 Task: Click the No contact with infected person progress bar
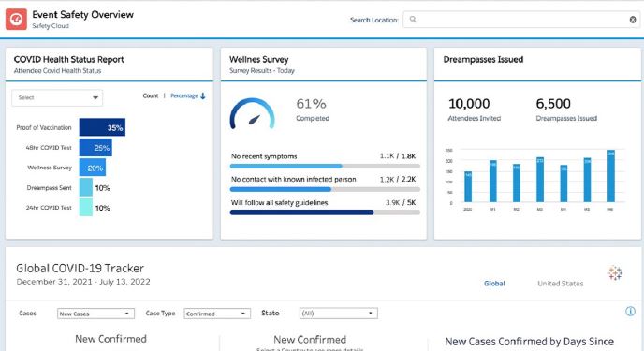(x=325, y=190)
